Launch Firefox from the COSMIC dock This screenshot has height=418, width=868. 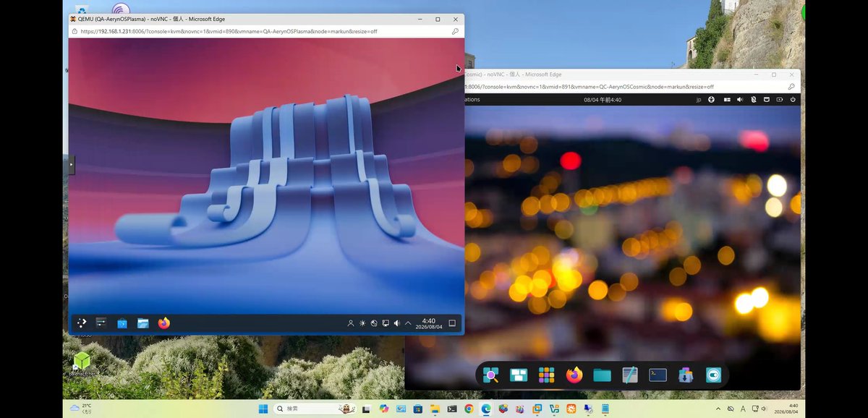574,375
